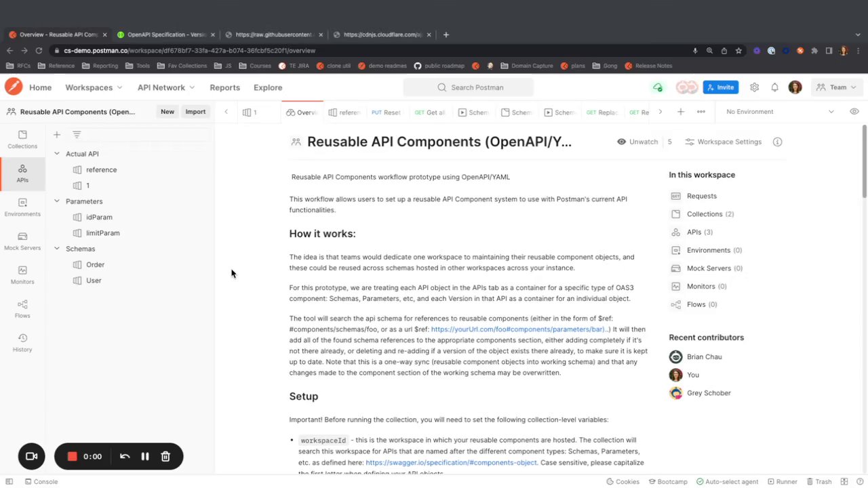Collapse the Parameters tree group
Image resolution: width=868 pixels, height=488 pixels.
coord(57,201)
